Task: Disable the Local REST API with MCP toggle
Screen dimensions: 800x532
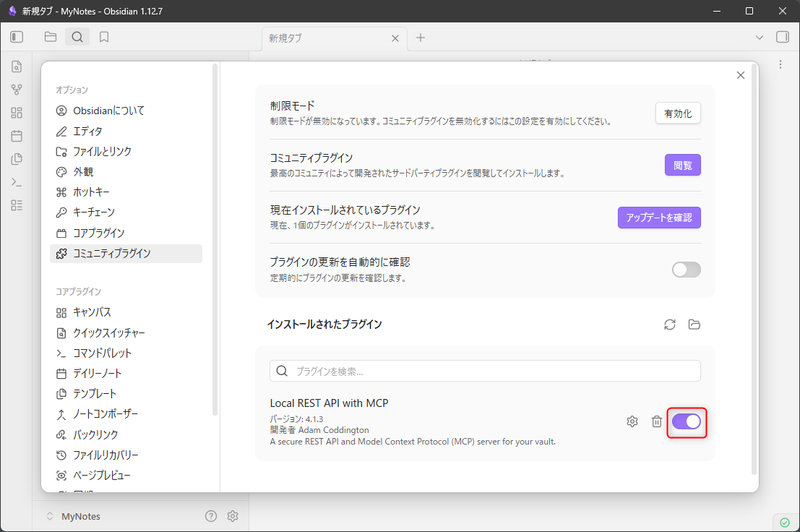Action: [x=687, y=421]
